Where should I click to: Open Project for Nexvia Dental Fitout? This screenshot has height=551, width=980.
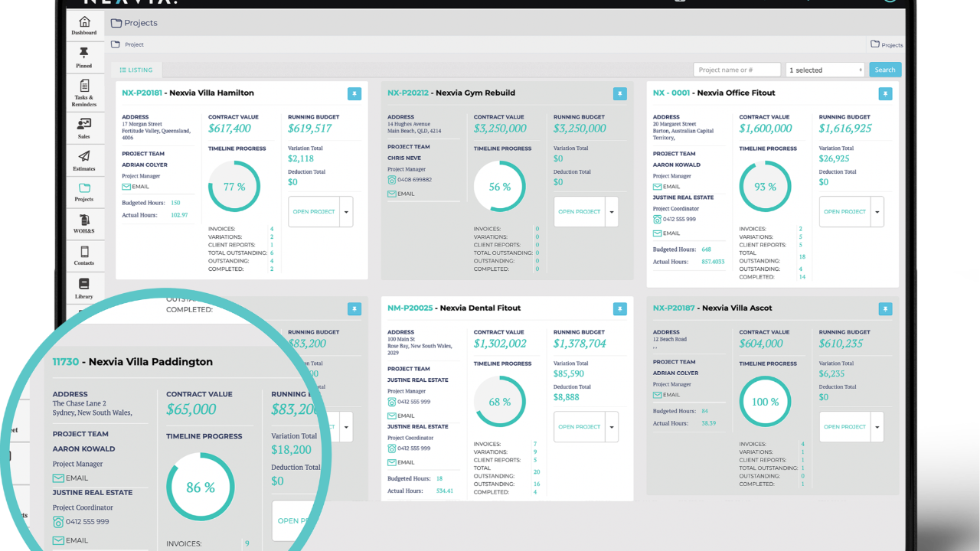(580, 427)
